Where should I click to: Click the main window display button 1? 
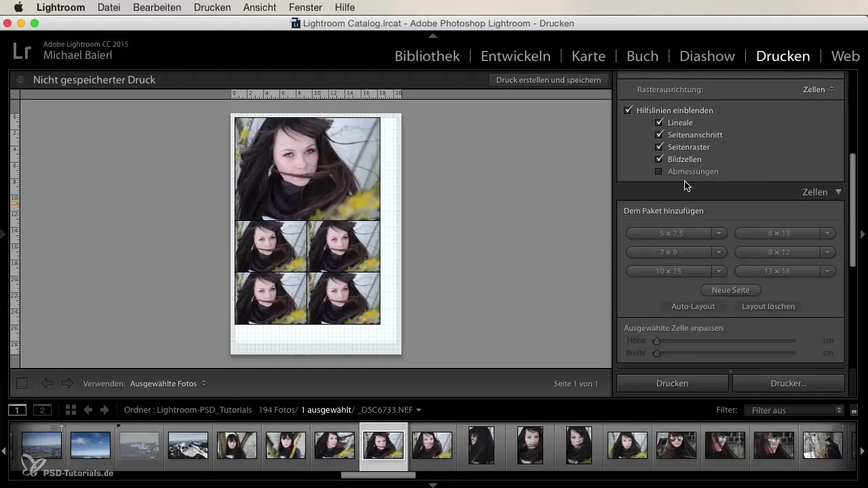[x=18, y=410]
